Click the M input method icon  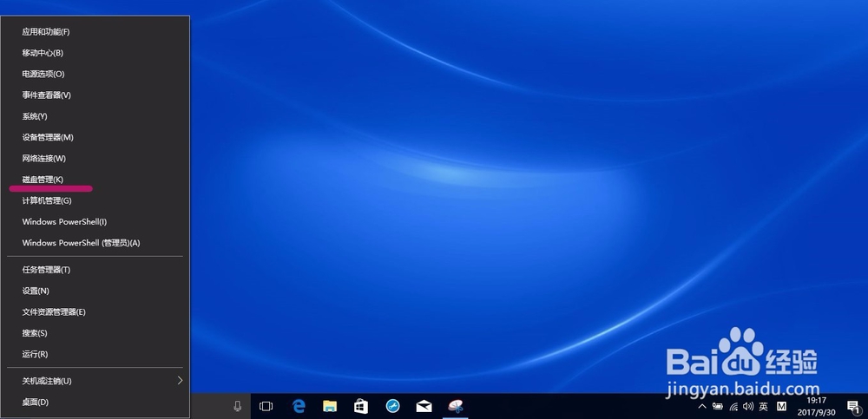tap(782, 406)
